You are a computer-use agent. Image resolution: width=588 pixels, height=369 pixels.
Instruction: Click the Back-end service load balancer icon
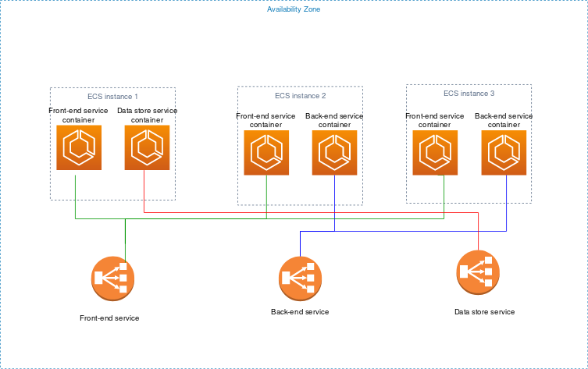[x=301, y=278]
